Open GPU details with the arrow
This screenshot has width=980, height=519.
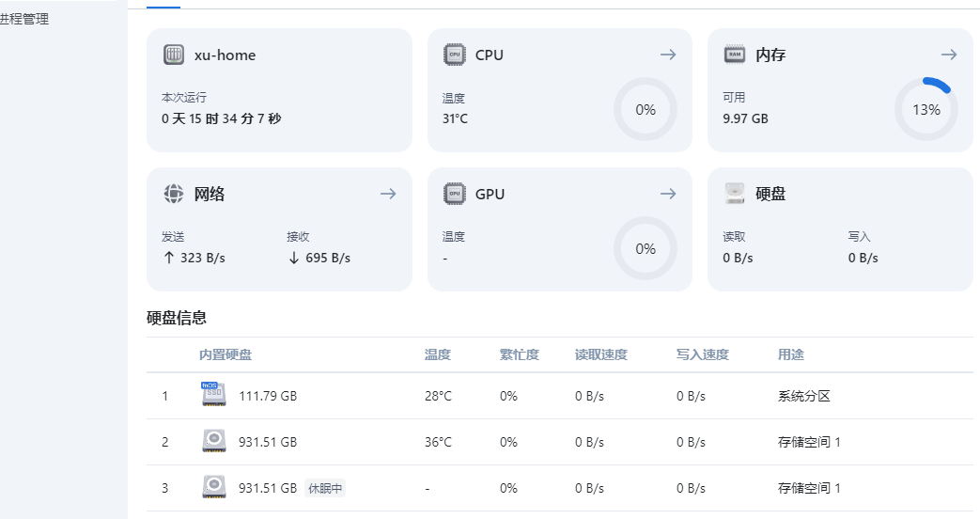(668, 194)
